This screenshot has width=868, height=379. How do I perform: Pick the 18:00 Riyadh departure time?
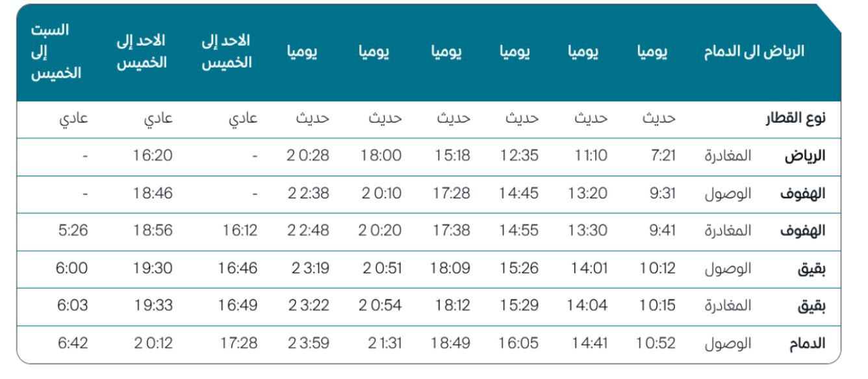coord(381,156)
